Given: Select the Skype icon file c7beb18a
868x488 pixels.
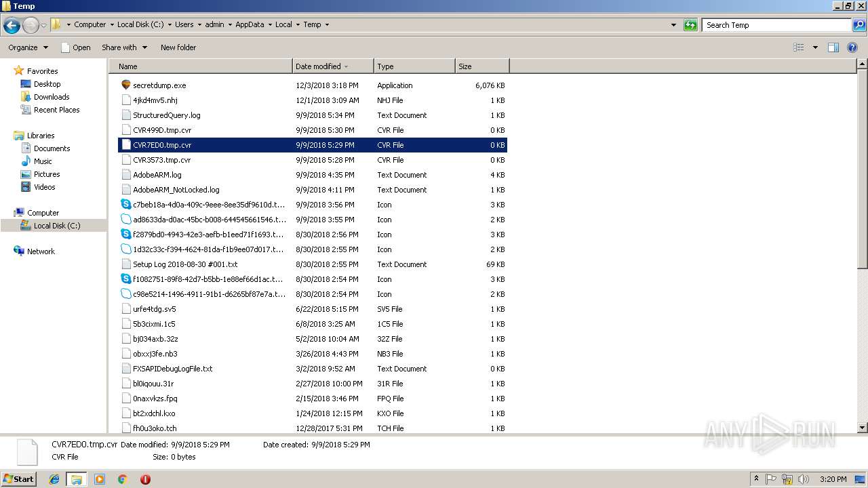Looking at the screenshot, I should (x=125, y=205).
